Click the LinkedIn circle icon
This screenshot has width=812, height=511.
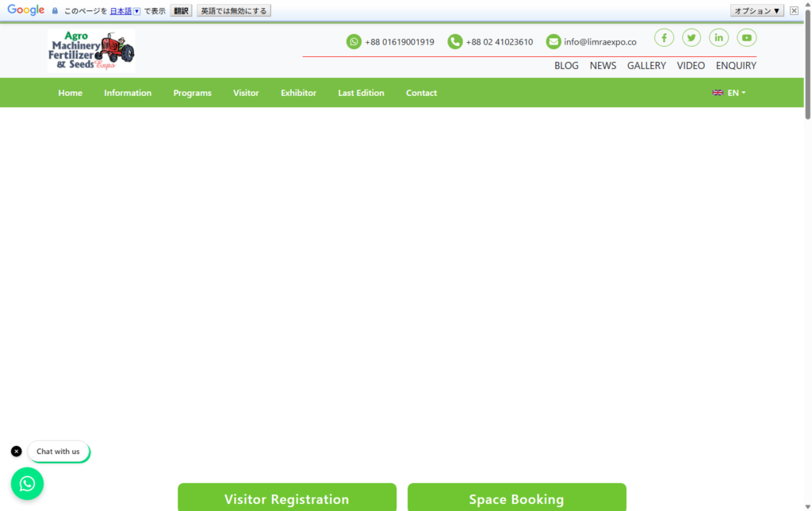pyautogui.click(x=719, y=37)
